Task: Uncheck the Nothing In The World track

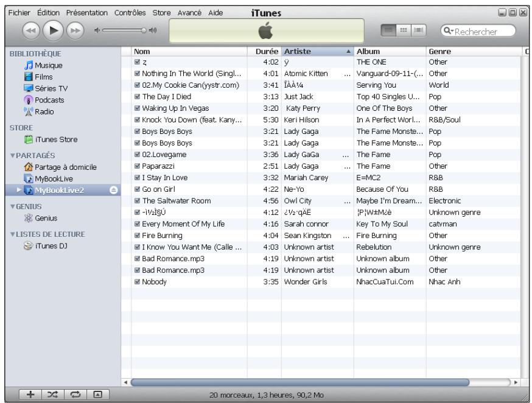Action: pos(137,73)
